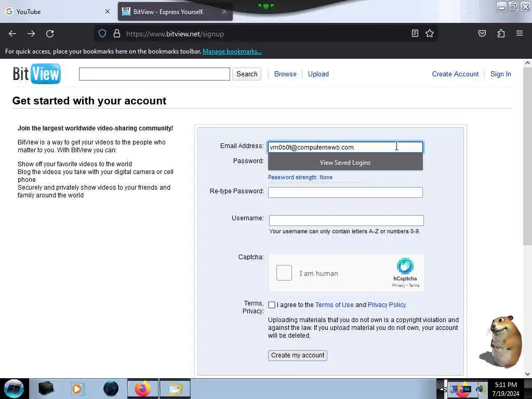Focus the Username field
This screenshot has height=399, width=532.
point(347,220)
